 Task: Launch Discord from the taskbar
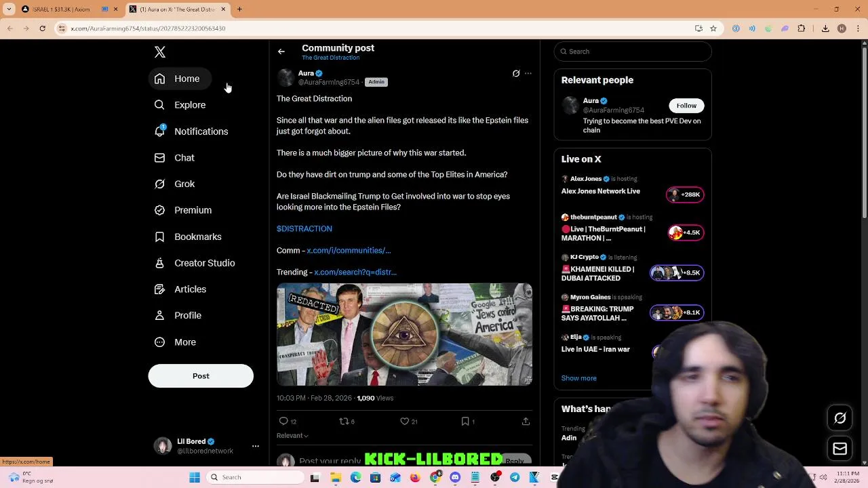tap(455, 478)
